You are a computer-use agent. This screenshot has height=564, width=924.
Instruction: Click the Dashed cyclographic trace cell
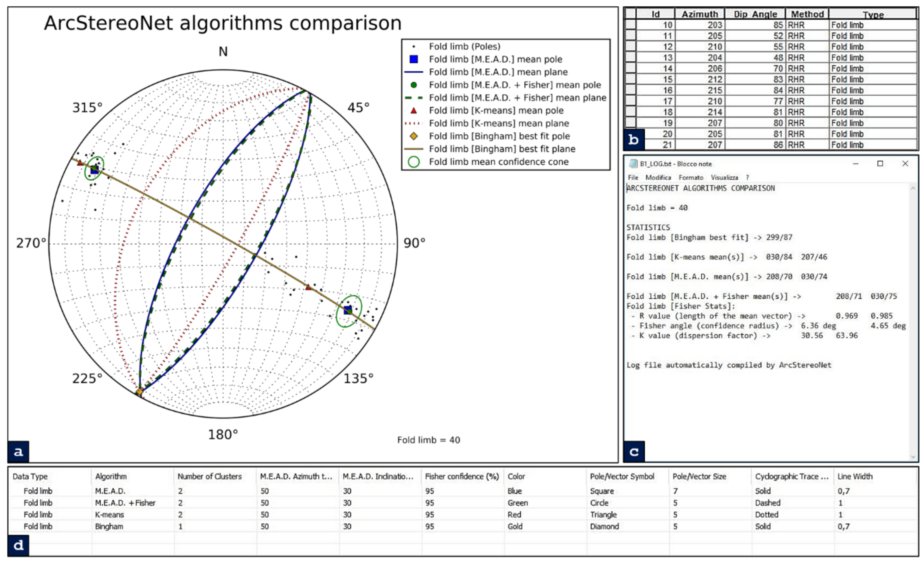pos(768,503)
